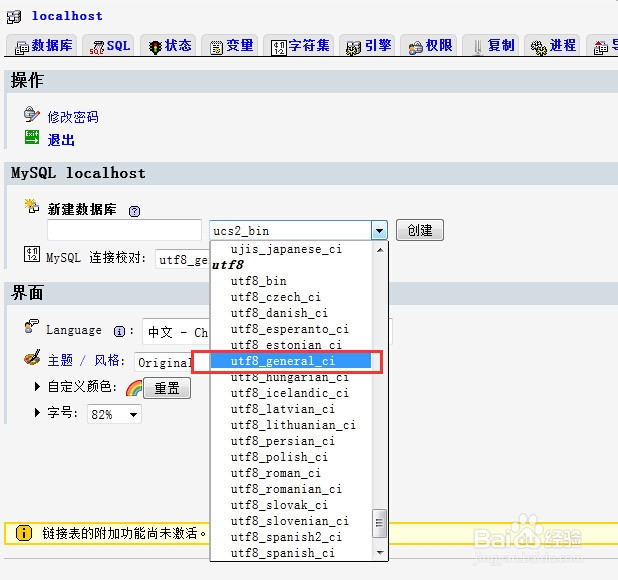Expand the 自定义颜色 section triangle
The width and height of the screenshot is (618, 580).
pyautogui.click(x=37, y=386)
